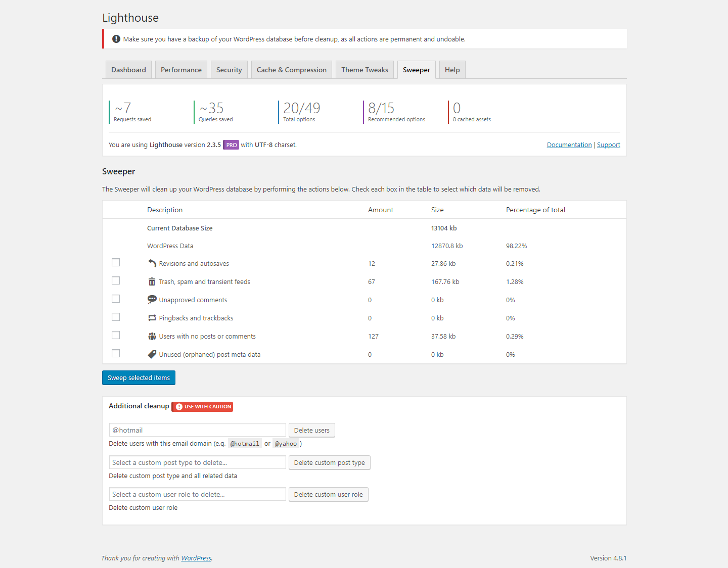Open the Documentation link
Viewport: 728px width, 568px height.
pos(569,145)
